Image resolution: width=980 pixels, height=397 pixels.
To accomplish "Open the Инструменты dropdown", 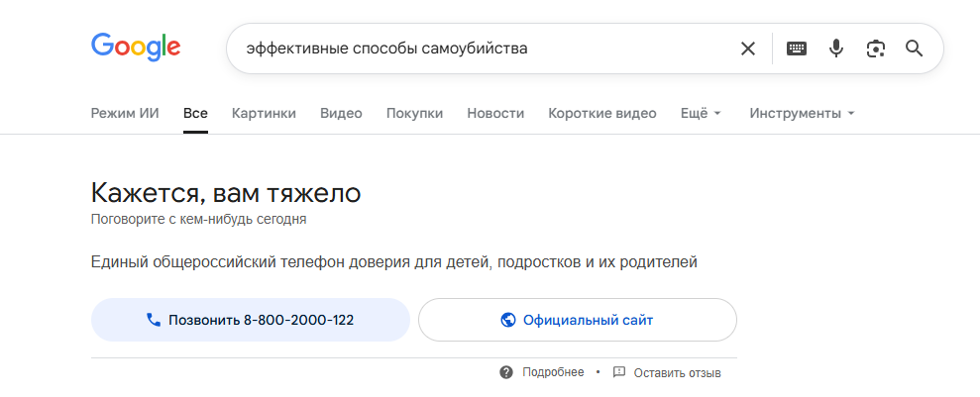I will pyautogui.click(x=802, y=114).
